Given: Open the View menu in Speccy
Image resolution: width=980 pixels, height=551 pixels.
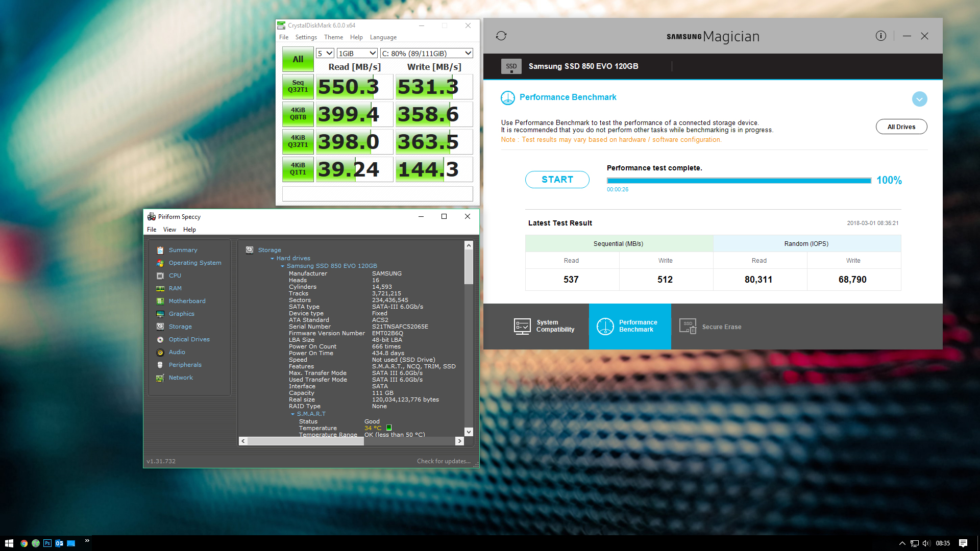Looking at the screenshot, I should coord(169,230).
